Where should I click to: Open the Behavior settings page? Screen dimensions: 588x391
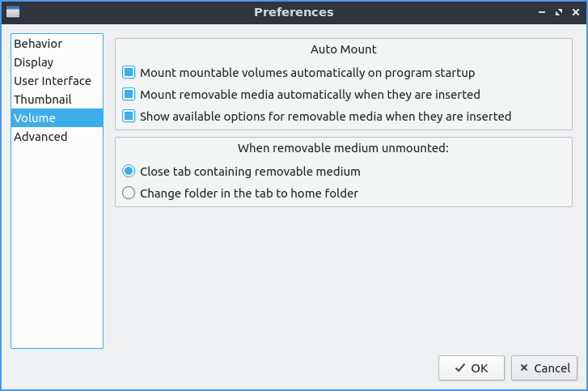pyautogui.click(x=38, y=44)
